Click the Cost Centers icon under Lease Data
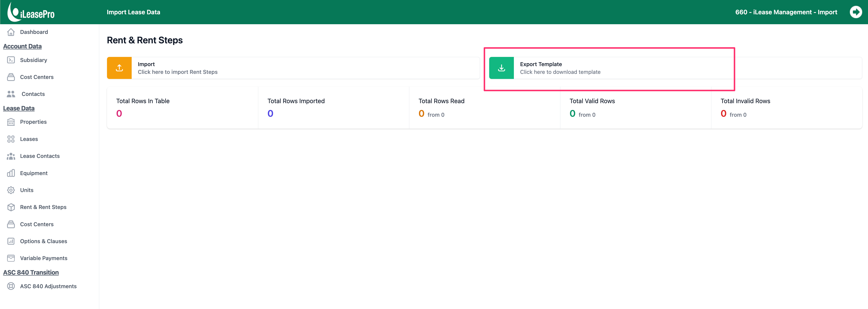The width and height of the screenshot is (868, 309). pos(11,224)
